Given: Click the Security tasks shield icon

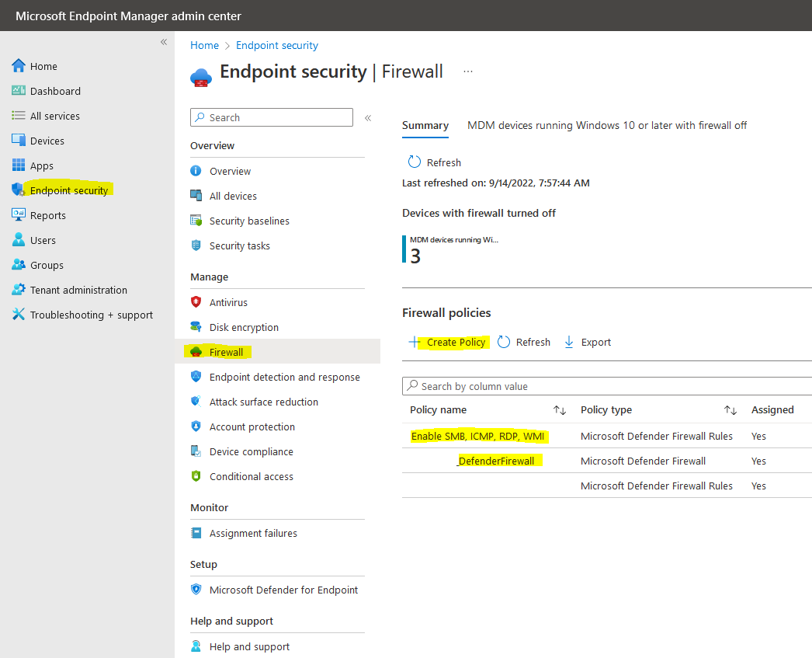Looking at the screenshot, I should pyautogui.click(x=196, y=245).
